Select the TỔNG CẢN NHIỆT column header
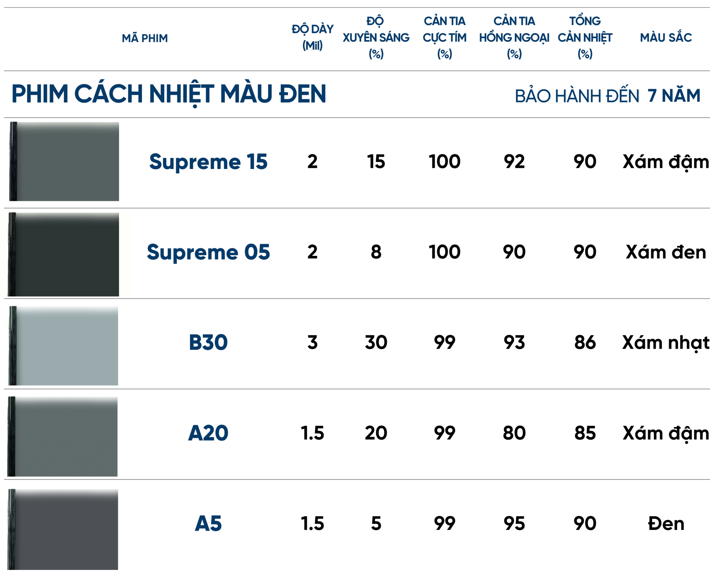Image resolution: width=710 pixels, height=588 pixels. click(x=585, y=37)
